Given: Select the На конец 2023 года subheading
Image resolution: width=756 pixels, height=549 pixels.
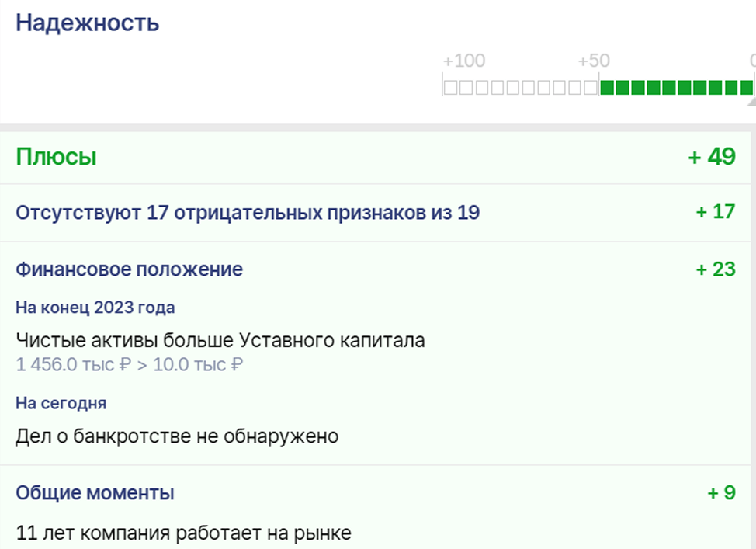Looking at the screenshot, I should (x=95, y=308).
